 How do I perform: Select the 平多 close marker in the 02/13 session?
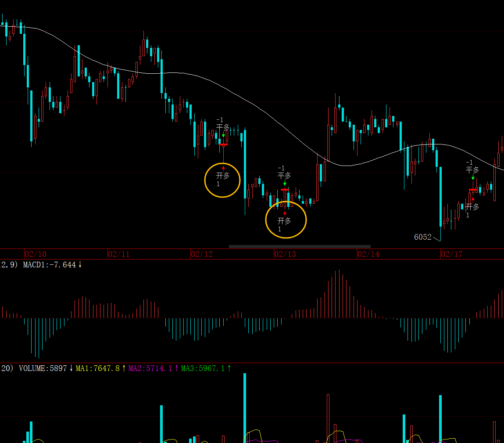pyautogui.click(x=284, y=176)
